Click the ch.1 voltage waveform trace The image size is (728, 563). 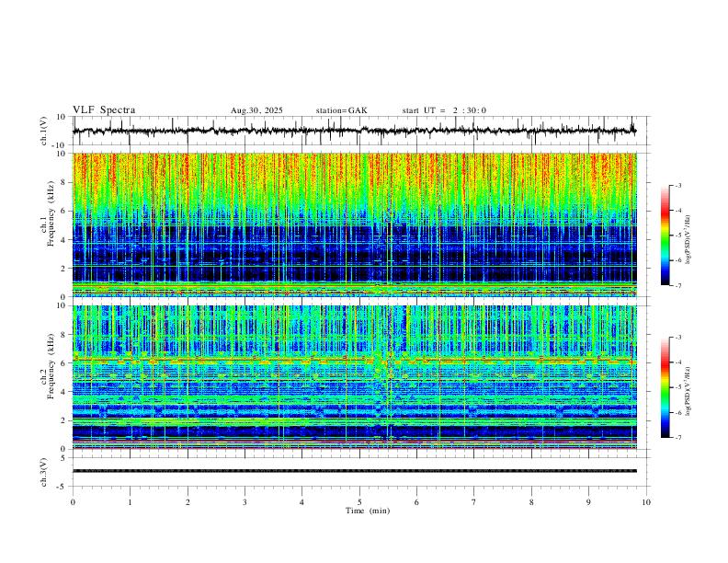tap(355, 131)
